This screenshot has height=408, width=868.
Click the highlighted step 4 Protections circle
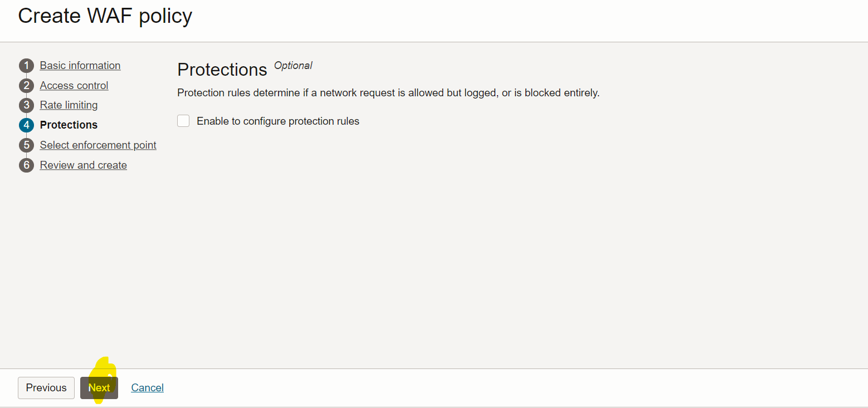point(26,125)
